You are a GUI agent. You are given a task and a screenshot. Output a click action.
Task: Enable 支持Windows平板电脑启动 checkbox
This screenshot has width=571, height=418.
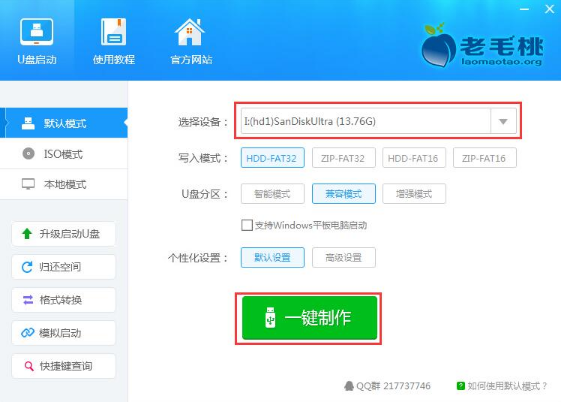click(247, 225)
